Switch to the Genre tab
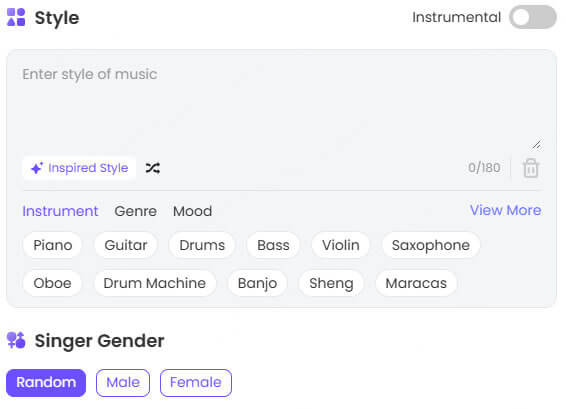 [x=135, y=211]
